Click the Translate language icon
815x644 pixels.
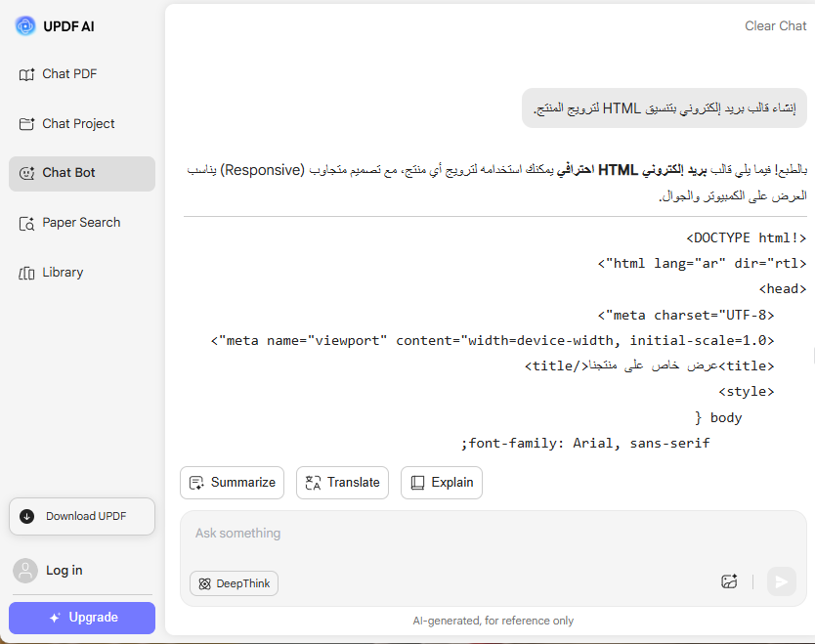coord(313,483)
